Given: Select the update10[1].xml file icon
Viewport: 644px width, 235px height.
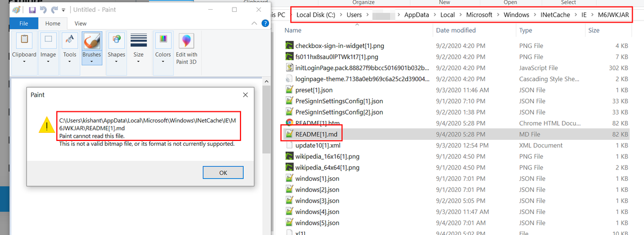Looking at the screenshot, I should point(290,145).
